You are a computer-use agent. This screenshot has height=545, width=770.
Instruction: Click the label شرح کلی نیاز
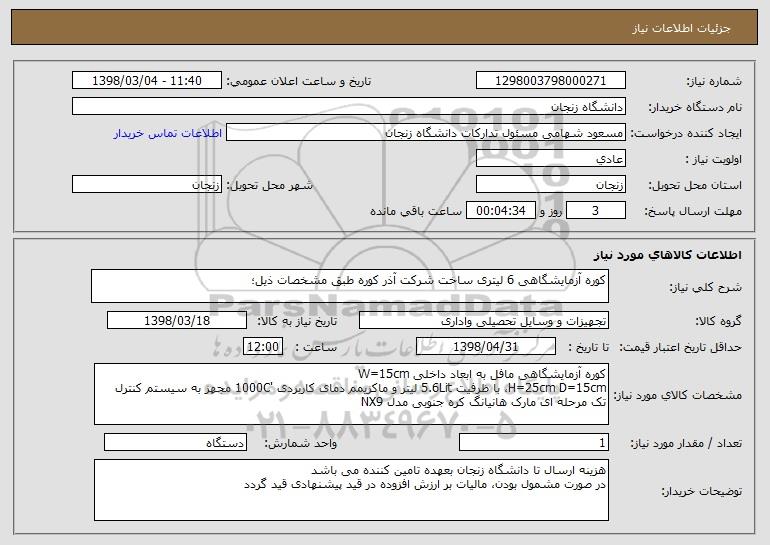706,288
